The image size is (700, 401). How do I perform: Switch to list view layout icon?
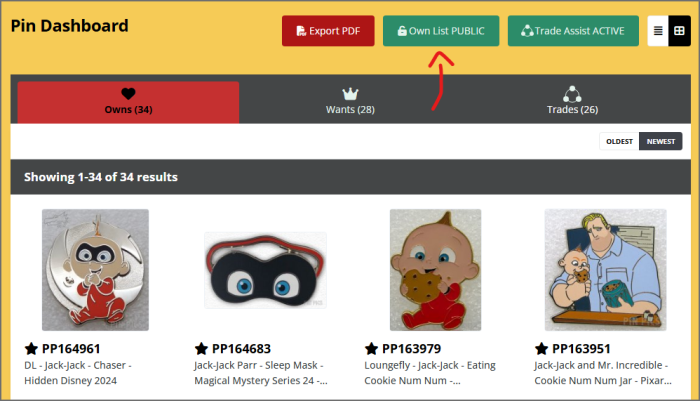click(x=658, y=31)
